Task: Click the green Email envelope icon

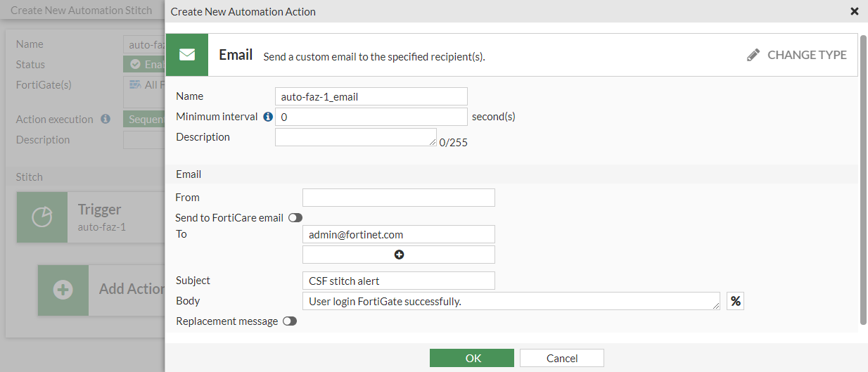Action: point(186,55)
